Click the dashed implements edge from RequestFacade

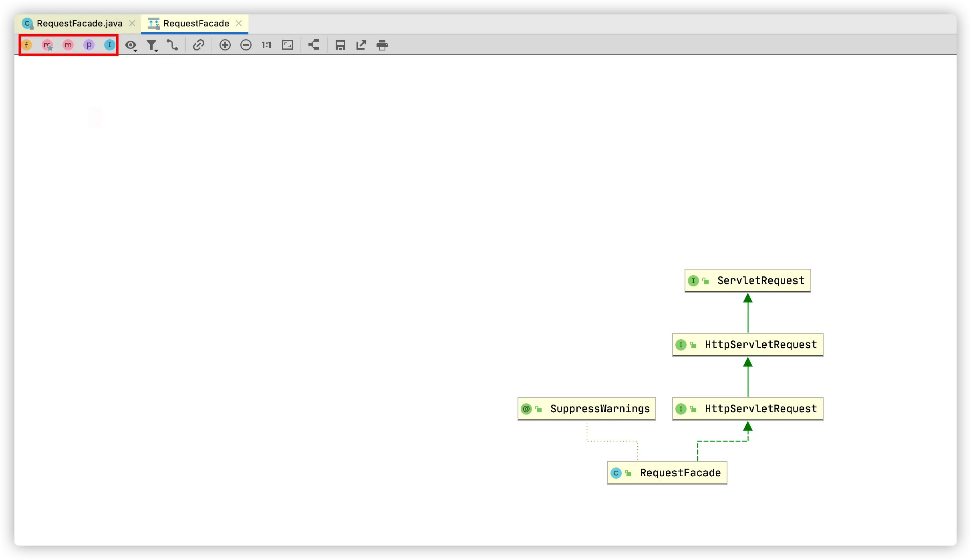click(x=722, y=441)
